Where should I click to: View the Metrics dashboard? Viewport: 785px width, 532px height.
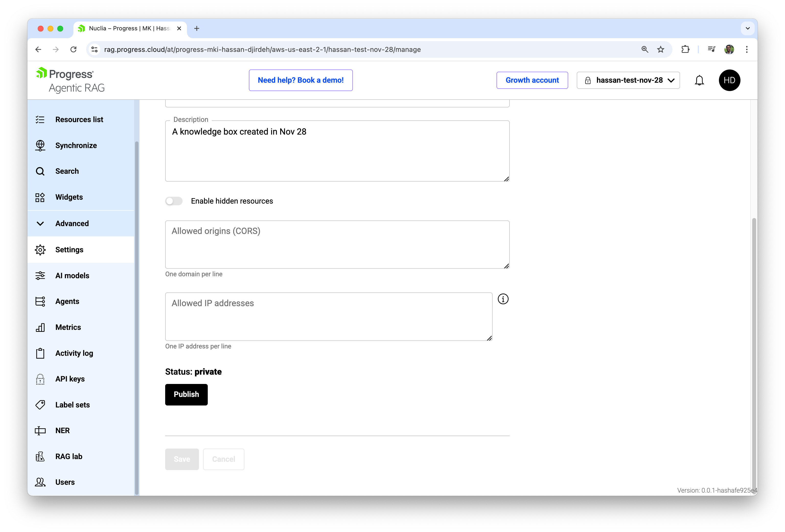tap(68, 327)
